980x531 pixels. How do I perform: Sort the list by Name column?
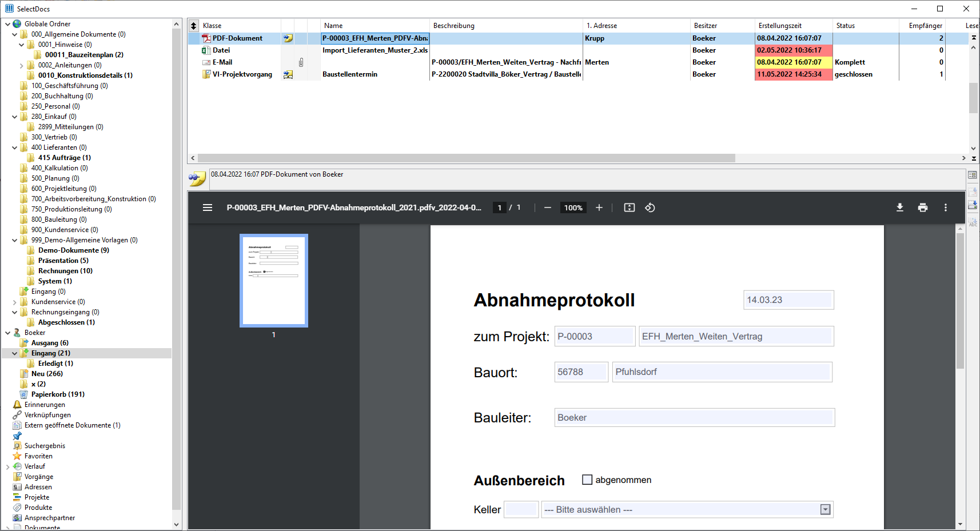coord(375,26)
